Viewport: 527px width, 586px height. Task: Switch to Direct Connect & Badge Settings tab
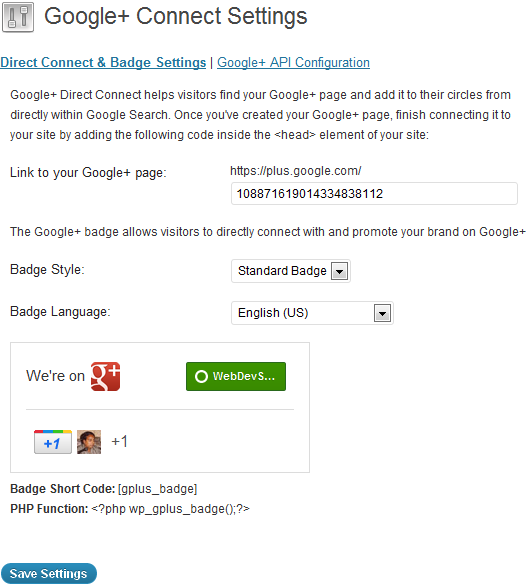point(103,62)
